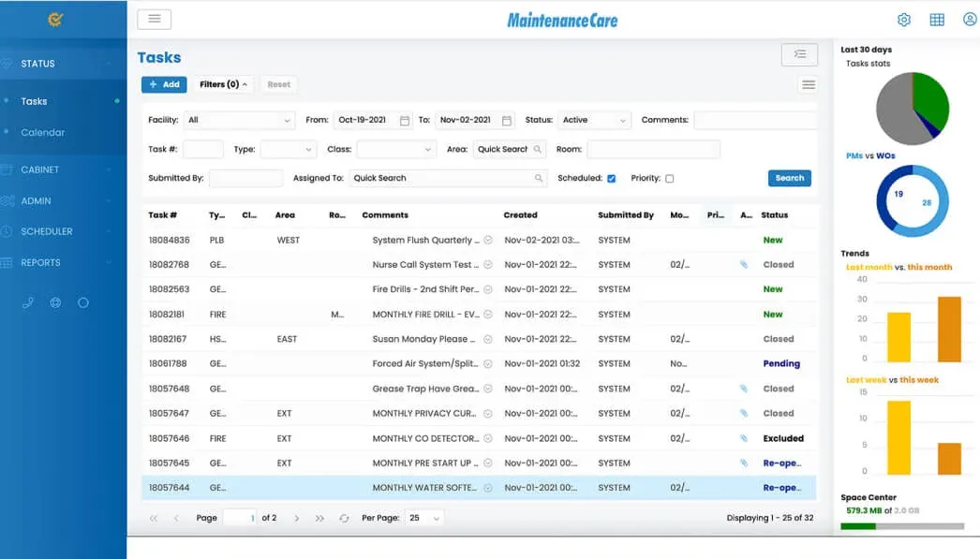Open Calendar in sidebar
Screen dimensions: 980x559
coord(42,132)
